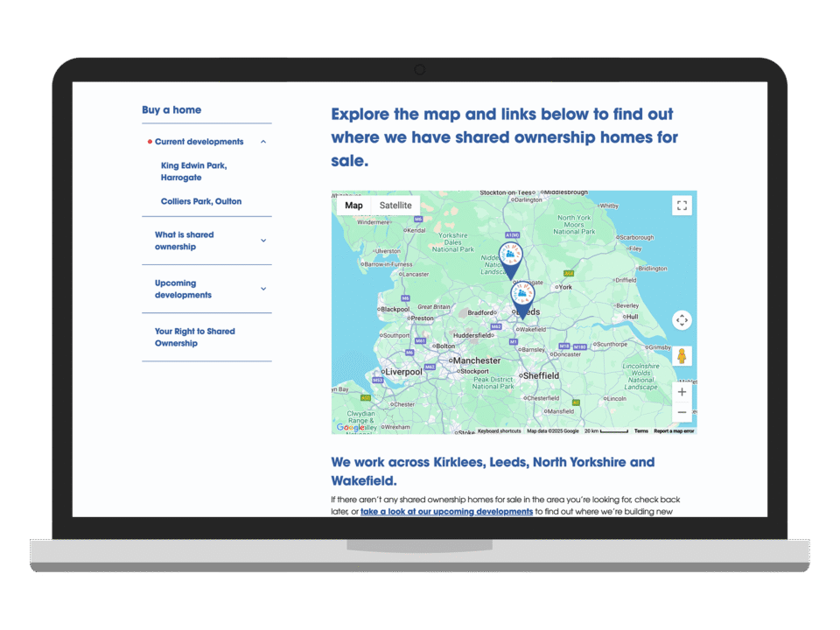Expand the Upcoming developments section

pos(263,289)
